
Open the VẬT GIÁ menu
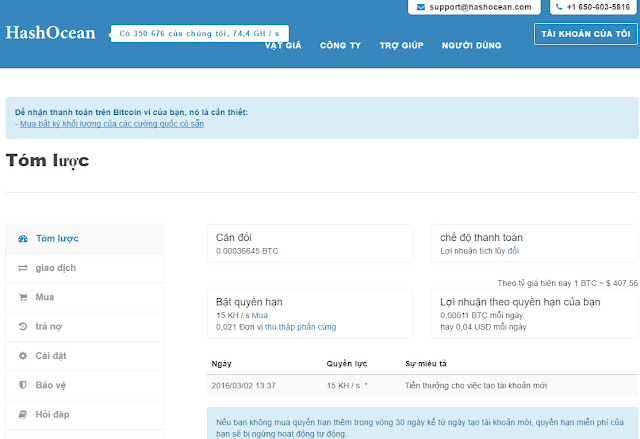coord(283,45)
